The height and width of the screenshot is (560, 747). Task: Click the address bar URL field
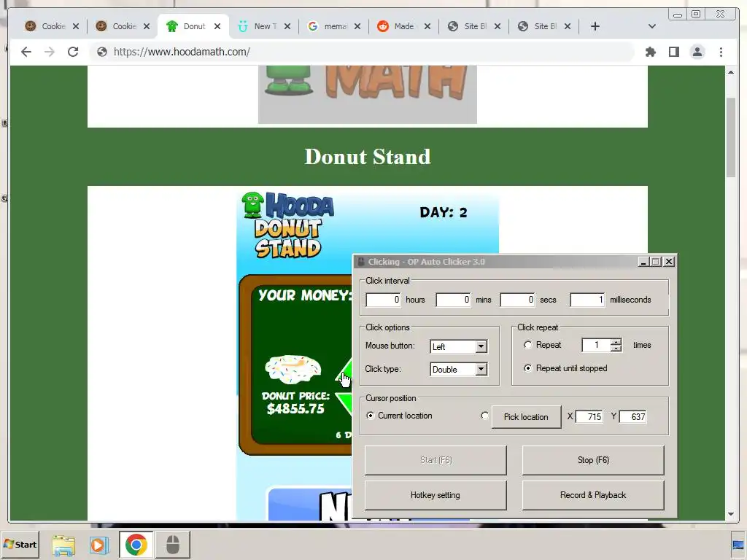click(362, 52)
